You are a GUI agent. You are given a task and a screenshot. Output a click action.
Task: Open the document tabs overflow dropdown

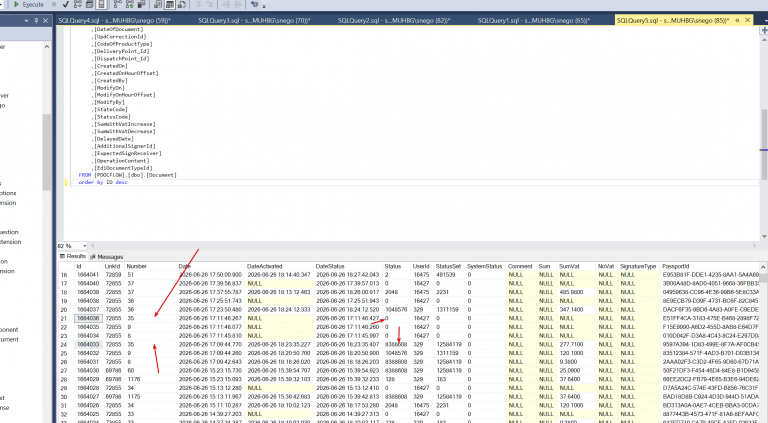pos(765,21)
